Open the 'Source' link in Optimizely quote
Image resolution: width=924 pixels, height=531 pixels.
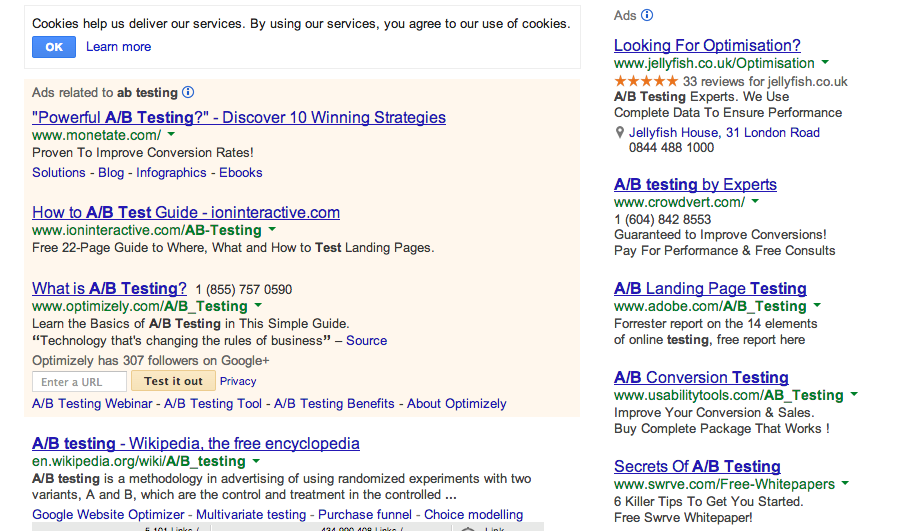click(x=367, y=341)
